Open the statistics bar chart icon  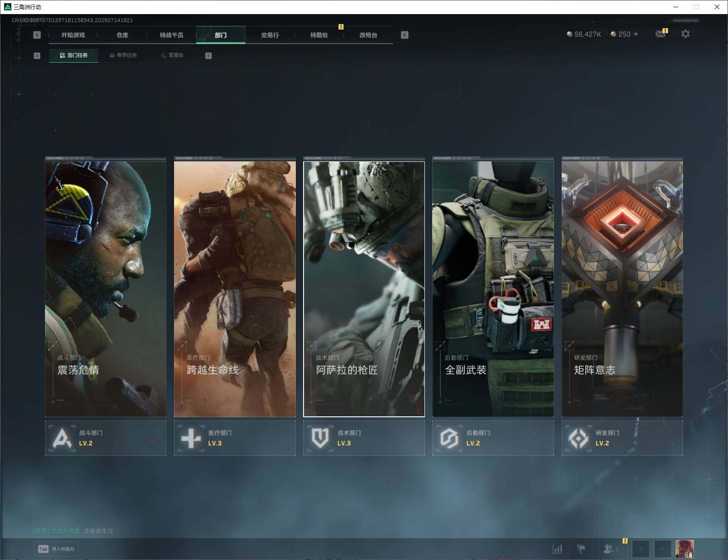point(557,549)
